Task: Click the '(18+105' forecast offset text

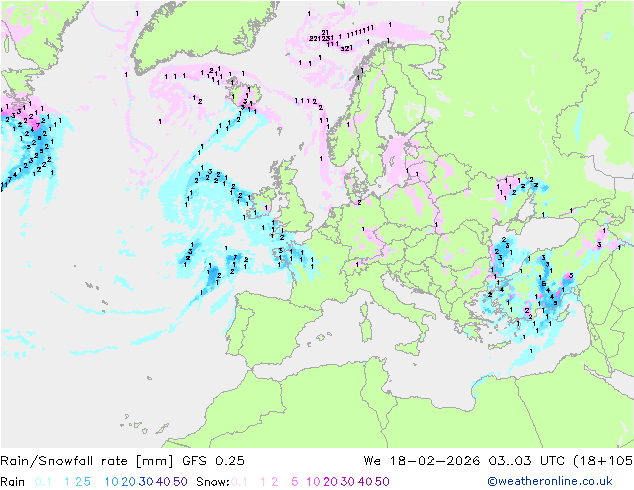Action: [x=603, y=461]
